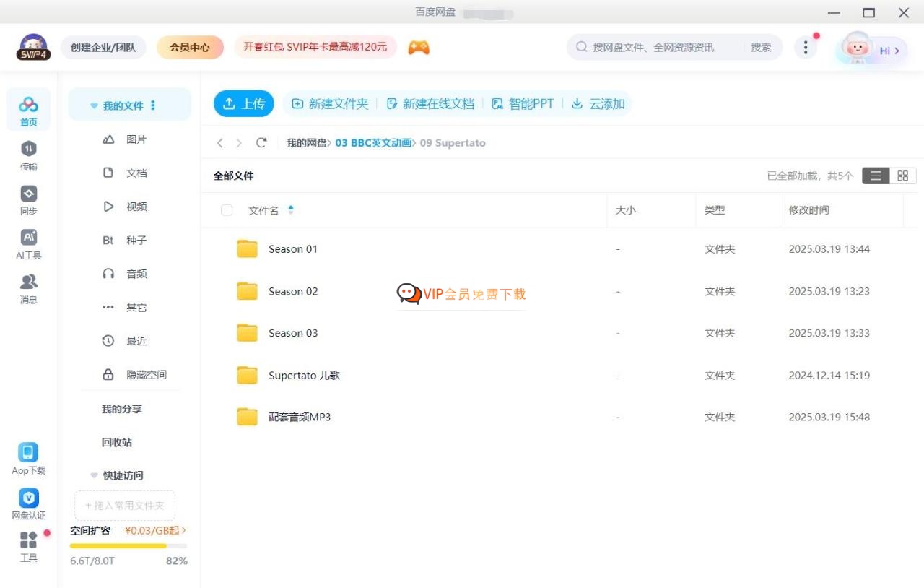Click the Supertato 儿歌 folder icon
The image size is (924, 588).
point(248,375)
